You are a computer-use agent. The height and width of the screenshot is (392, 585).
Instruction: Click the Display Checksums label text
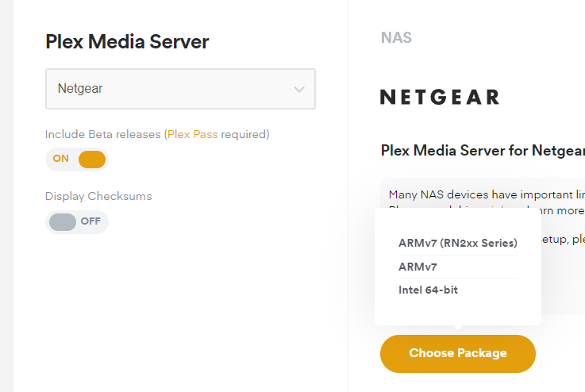(98, 196)
